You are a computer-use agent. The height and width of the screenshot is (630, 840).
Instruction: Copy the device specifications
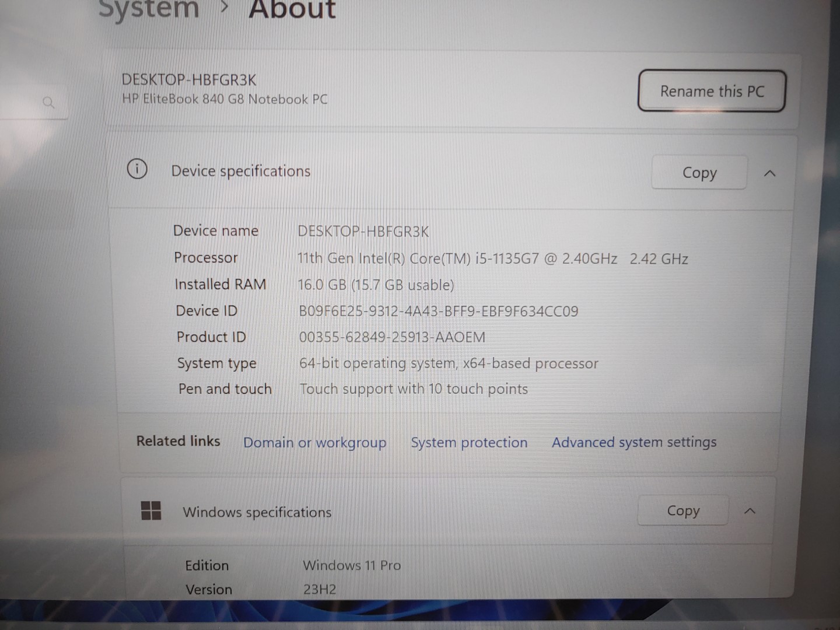pos(699,173)
